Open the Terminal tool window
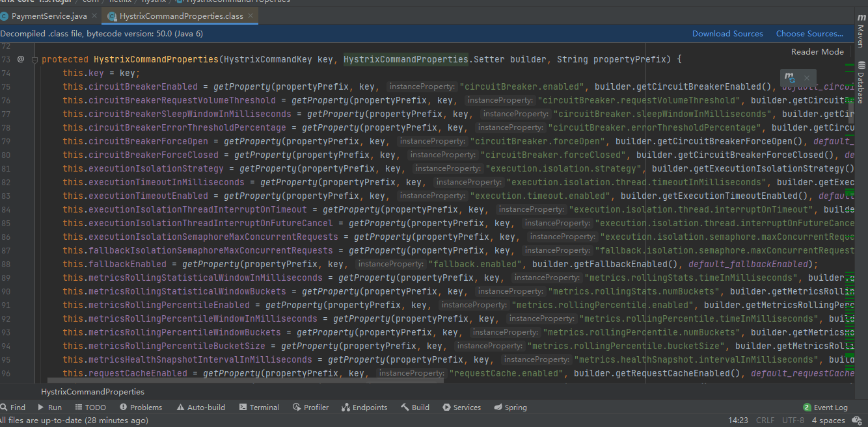This screenshot has width=868, height=427. 259,408
